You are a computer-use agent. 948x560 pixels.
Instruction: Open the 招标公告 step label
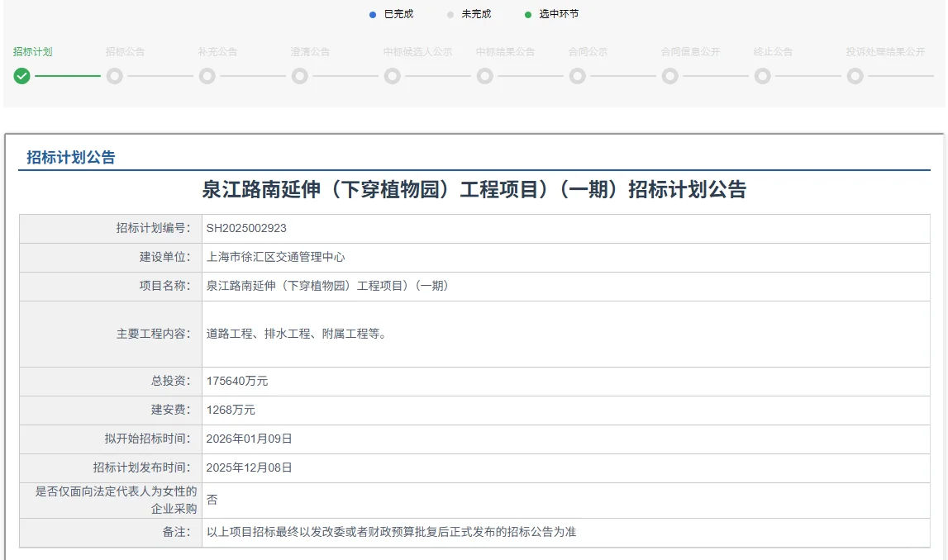click(125, 52)
